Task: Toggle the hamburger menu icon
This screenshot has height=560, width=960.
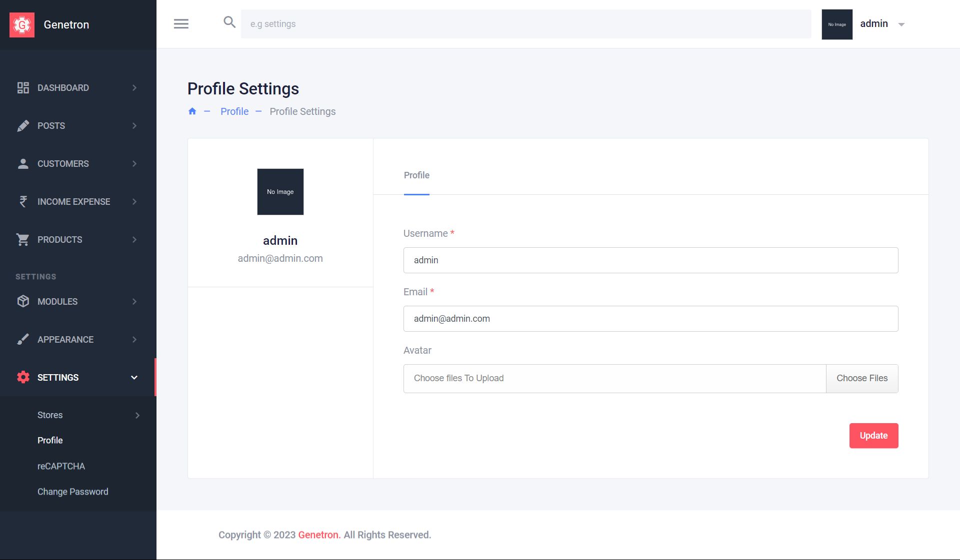Action: point(181,23)
